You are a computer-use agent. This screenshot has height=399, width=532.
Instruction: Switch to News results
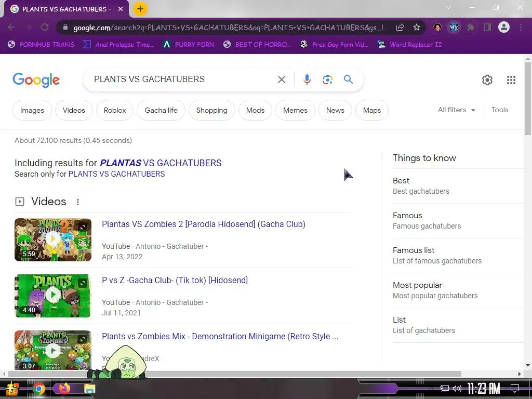[335, 110]
